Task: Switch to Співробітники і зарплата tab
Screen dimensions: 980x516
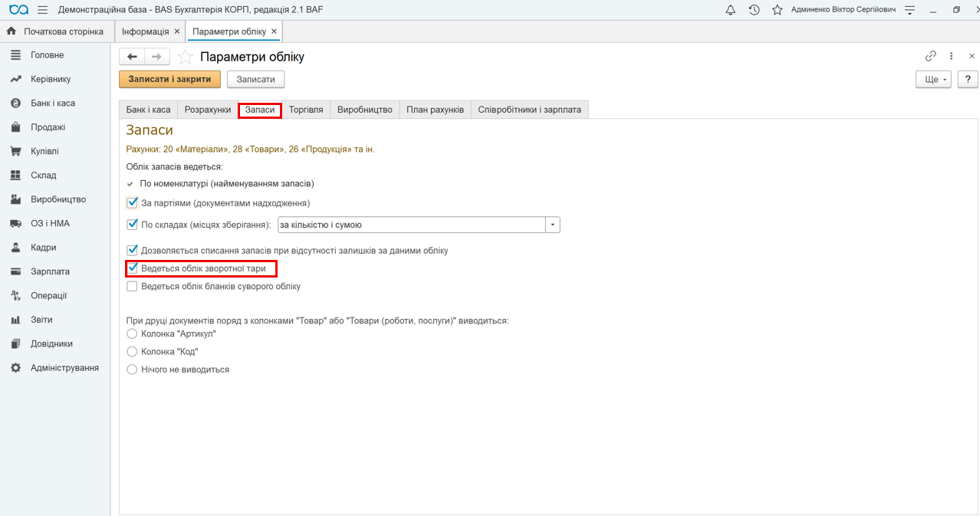Action: pyautogui.click(x=529, y=110)
